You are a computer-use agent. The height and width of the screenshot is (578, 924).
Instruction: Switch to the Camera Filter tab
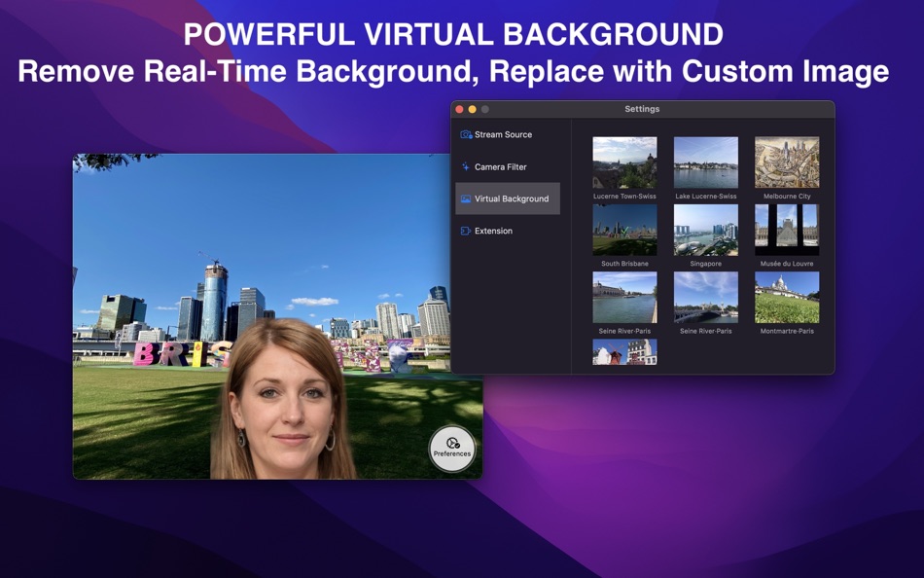[508, 167]
